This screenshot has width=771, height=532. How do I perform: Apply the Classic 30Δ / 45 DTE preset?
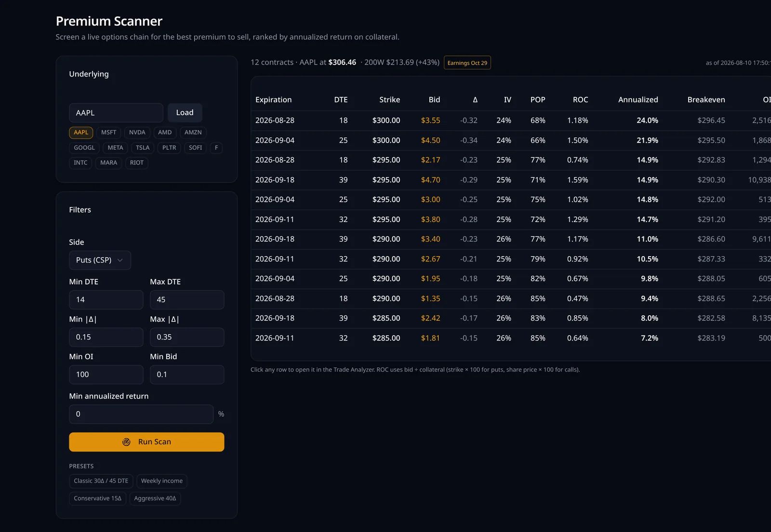101,481
